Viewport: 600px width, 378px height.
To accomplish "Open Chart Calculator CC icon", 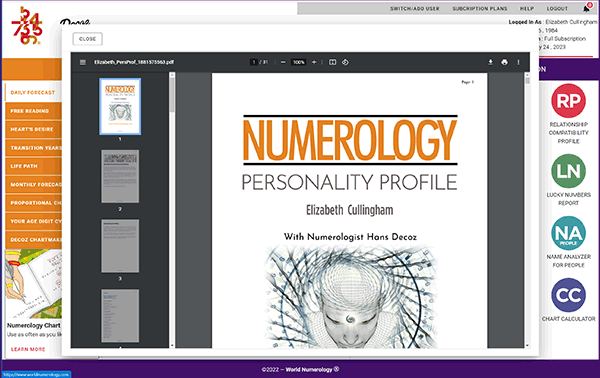I will (568, 295).
